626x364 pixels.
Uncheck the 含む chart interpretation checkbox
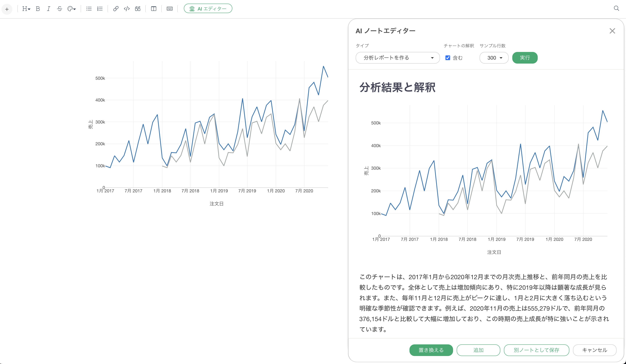point(448,58)
